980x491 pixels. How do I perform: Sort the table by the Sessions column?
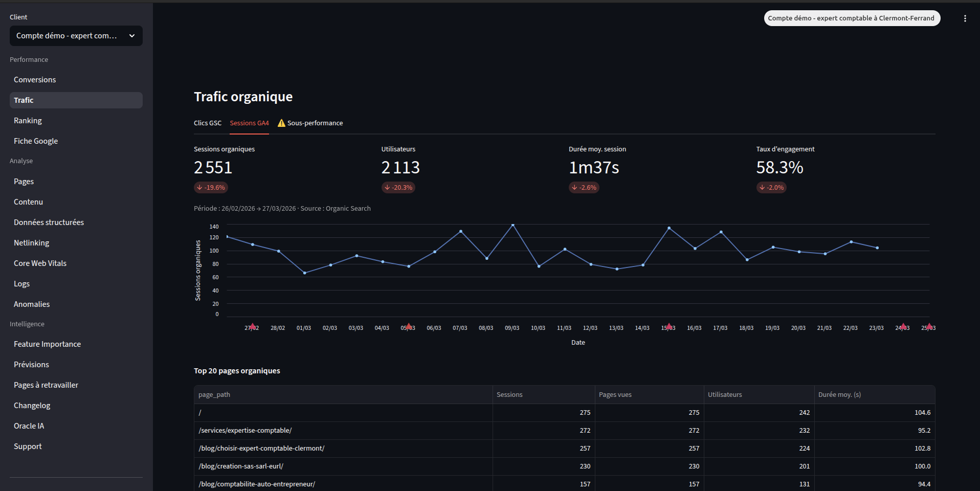(509, 394)
